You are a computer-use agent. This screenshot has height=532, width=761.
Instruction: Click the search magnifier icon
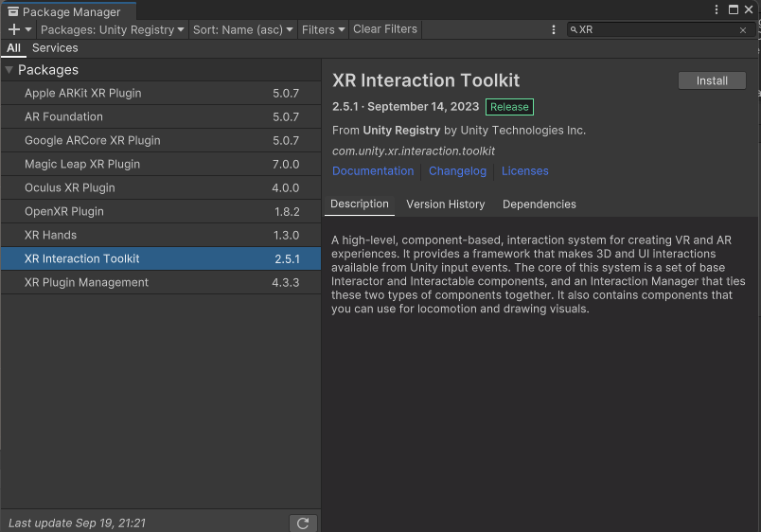click(574, 29)
